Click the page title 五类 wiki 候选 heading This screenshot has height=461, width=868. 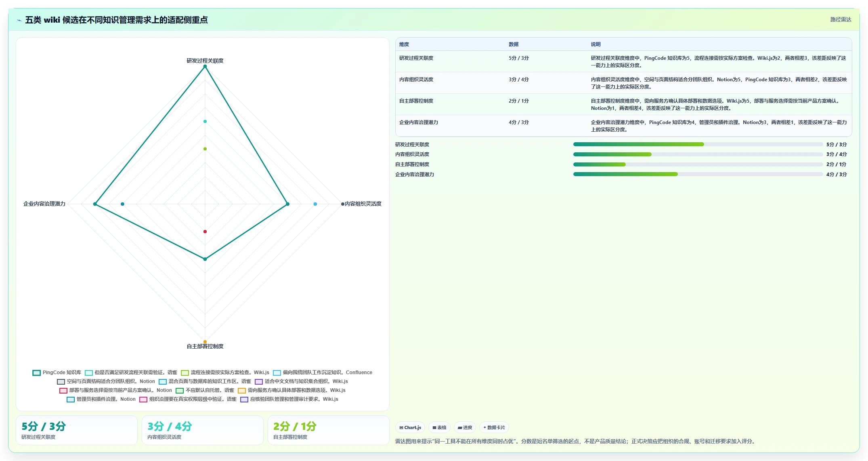pos(116,20)
